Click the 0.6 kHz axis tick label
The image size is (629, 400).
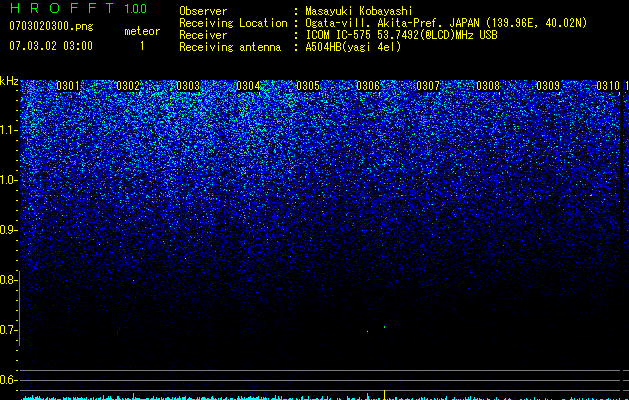9,380
